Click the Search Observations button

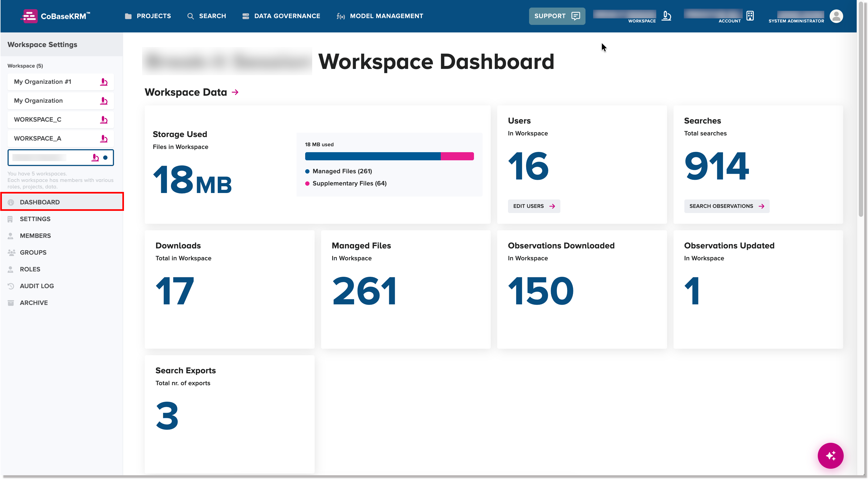click(x=726, y=206)
